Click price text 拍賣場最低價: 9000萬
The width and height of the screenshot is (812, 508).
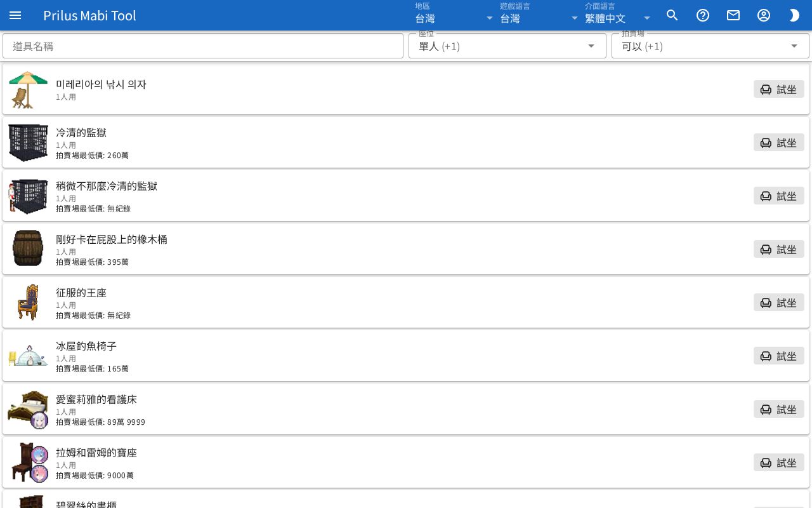pos(95,475)
